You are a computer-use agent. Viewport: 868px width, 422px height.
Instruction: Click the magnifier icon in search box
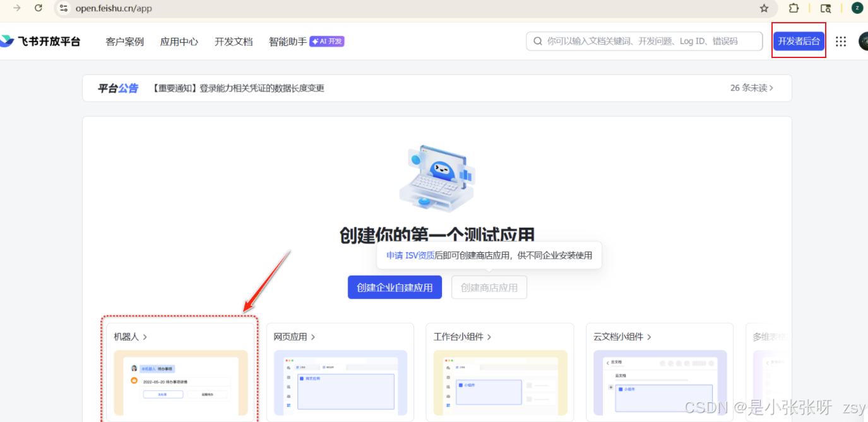538,41
